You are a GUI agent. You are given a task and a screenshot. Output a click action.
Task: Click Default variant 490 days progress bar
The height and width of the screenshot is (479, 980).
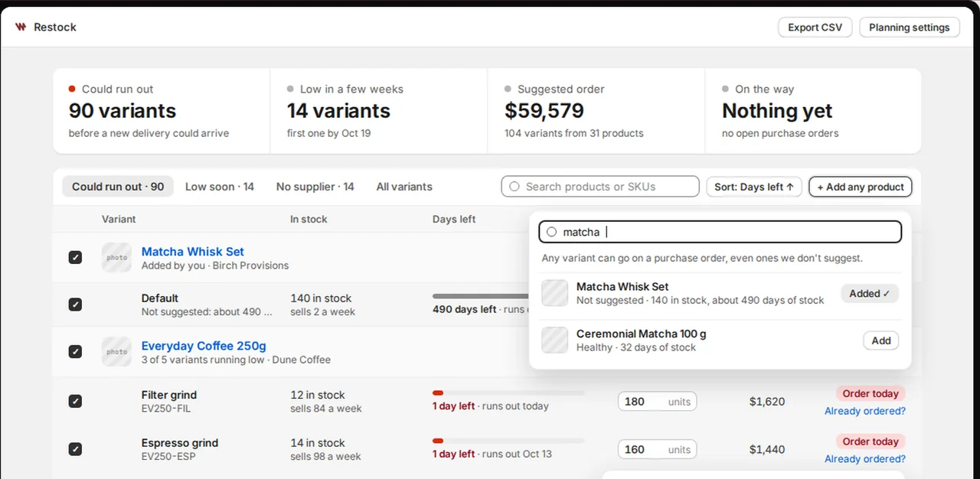click(481, 296)
